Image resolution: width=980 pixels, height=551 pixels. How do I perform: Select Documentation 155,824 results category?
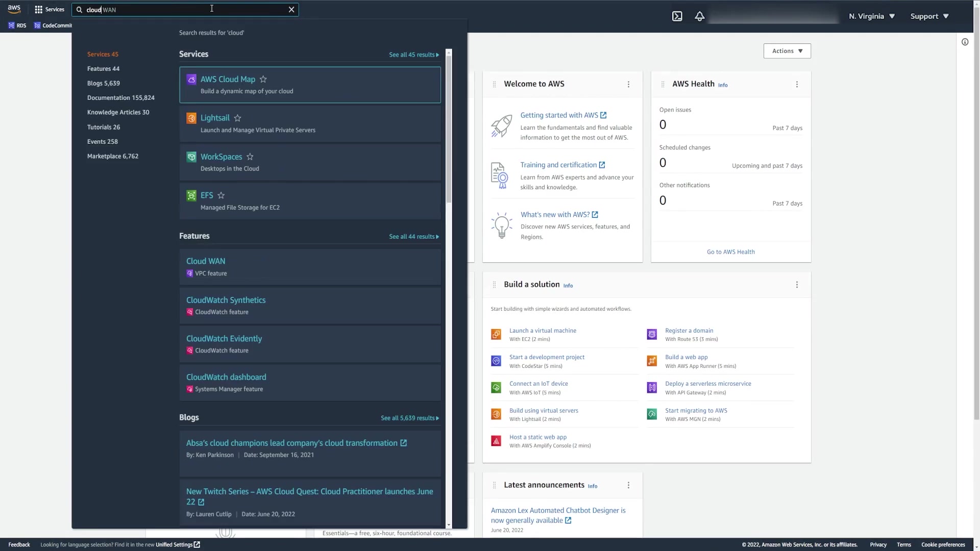[x=120, y=98]
